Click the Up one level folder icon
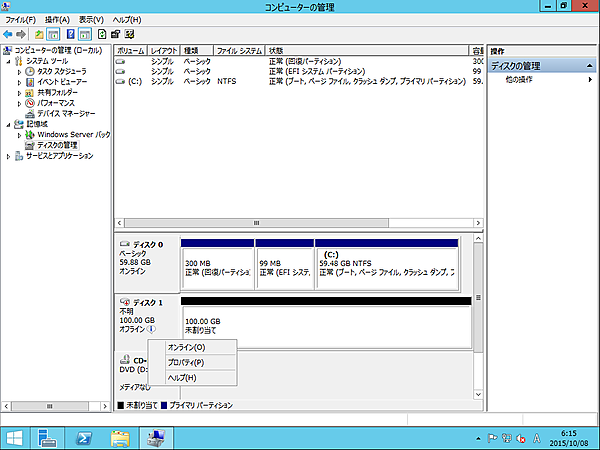Viewport: 600px width, 450px height. (x=39, y=34)
